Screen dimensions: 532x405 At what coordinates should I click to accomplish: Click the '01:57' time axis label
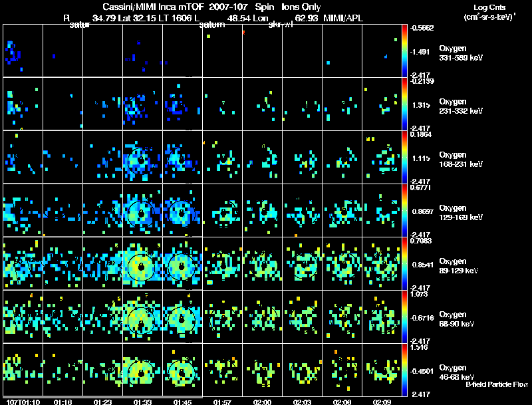222,402
